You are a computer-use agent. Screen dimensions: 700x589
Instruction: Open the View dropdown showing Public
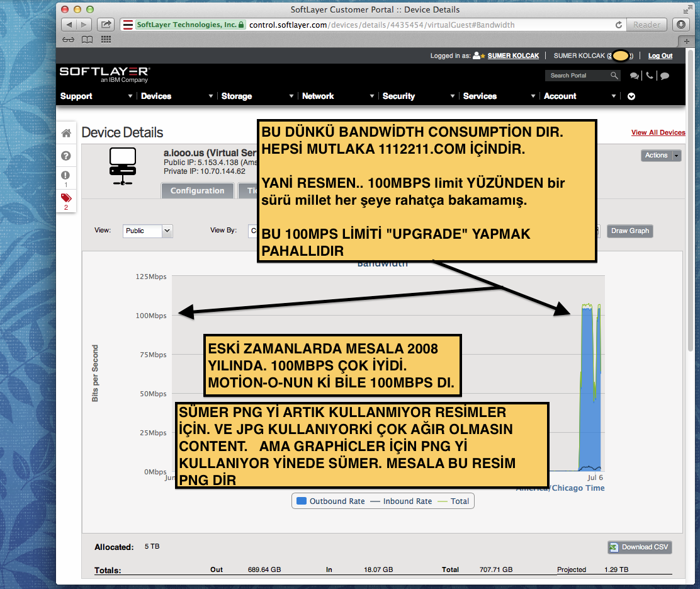[147, 231]
